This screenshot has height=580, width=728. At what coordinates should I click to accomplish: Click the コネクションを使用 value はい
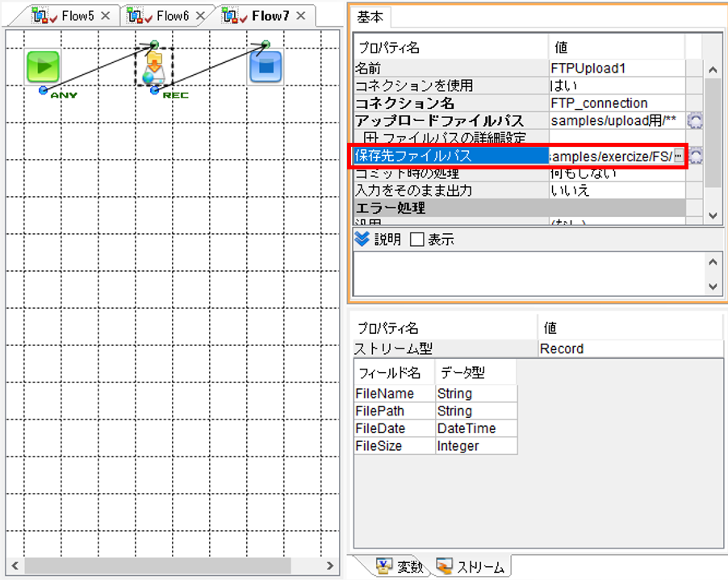click(x=617, y=86)
